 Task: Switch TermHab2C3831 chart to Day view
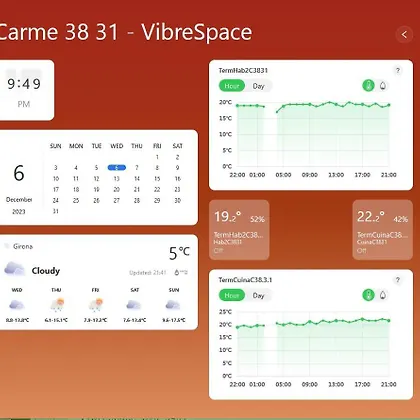click(258, 86)
